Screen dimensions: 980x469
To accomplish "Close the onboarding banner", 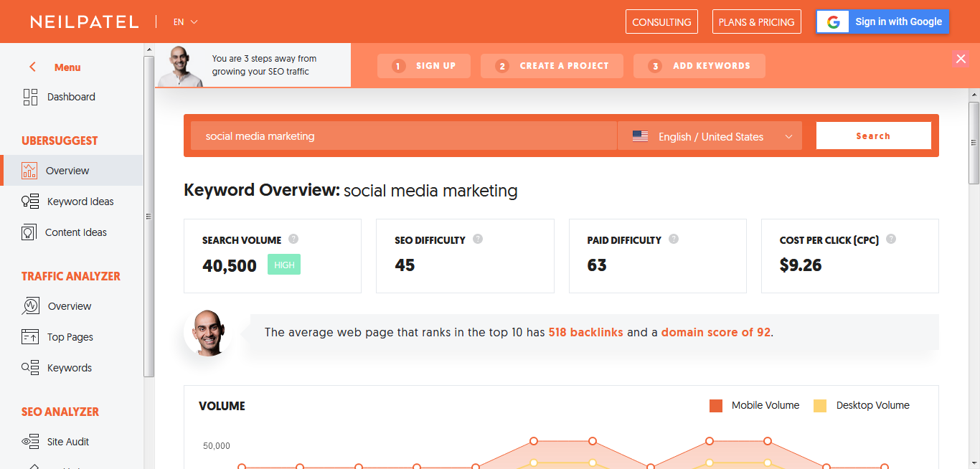I will (961, 59).
